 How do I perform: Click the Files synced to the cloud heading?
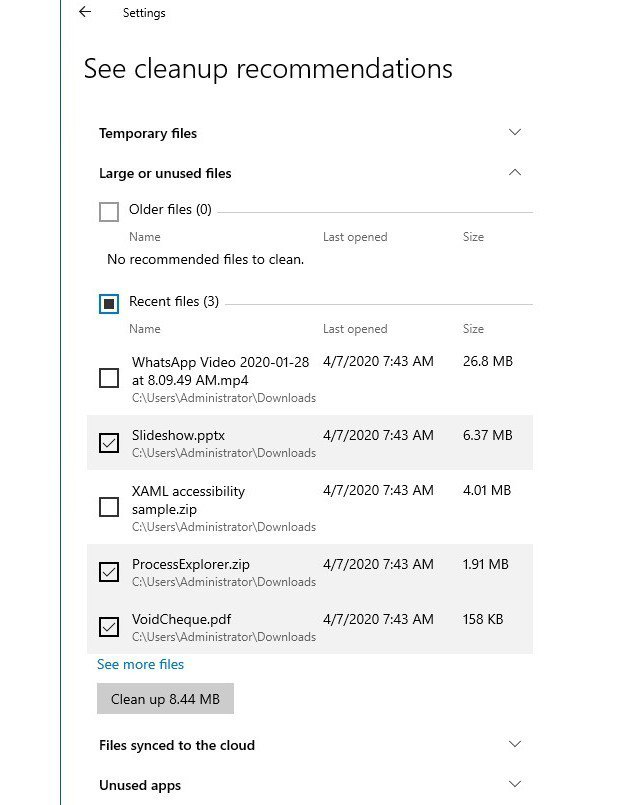pyautogui.click(x=177, y=745)
